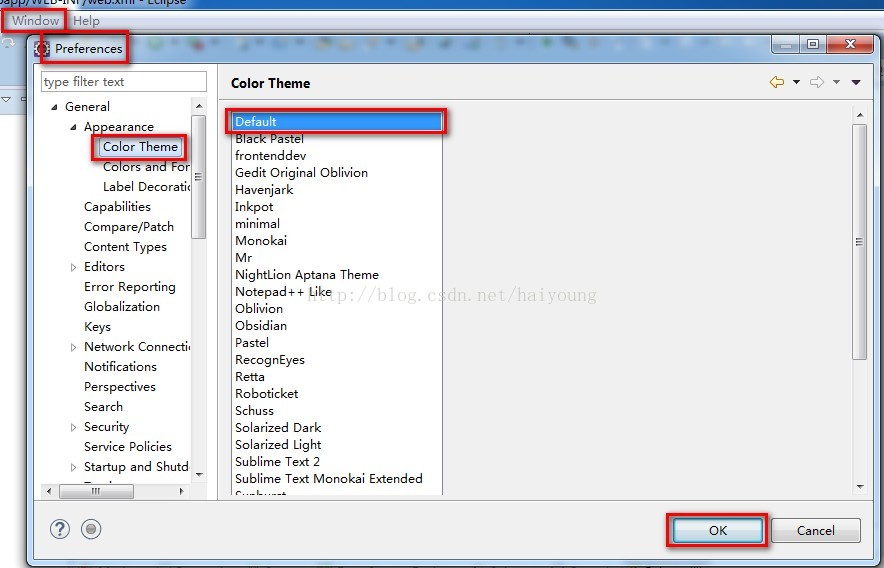This screenshot has width=884, height=568.
Task: Open the back history dropdown arrow
Action: pos(796,82)
